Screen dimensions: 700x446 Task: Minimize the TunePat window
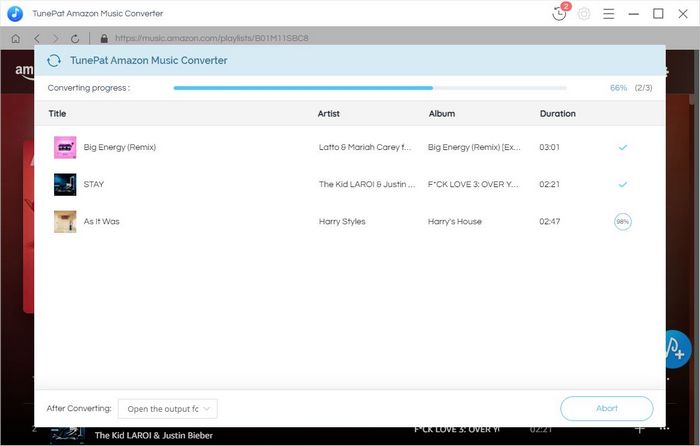pyautogui.click(x=633, y=14)
